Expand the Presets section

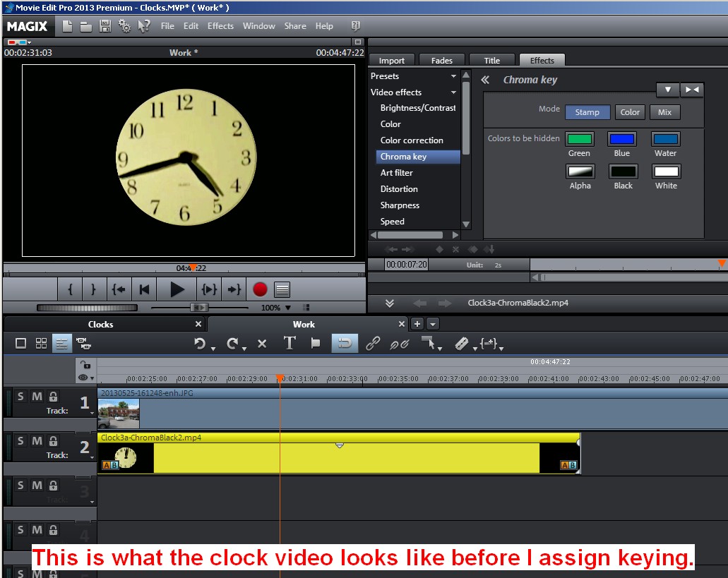pos(453,76)
